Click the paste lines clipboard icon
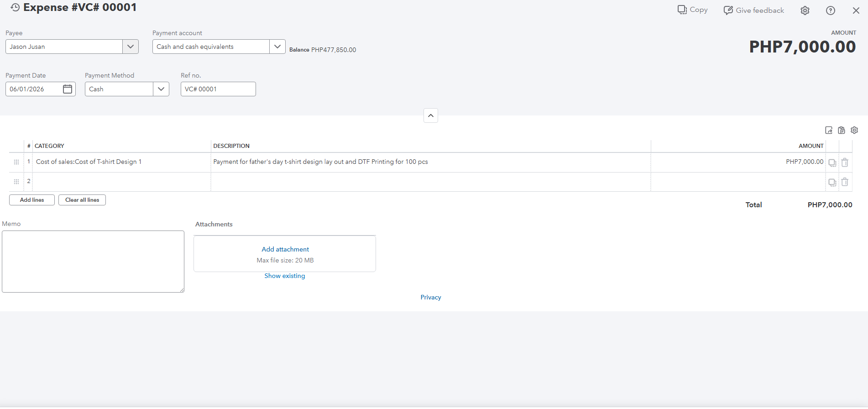This screenshot has width=868, height=409. [x=842, y=130]
